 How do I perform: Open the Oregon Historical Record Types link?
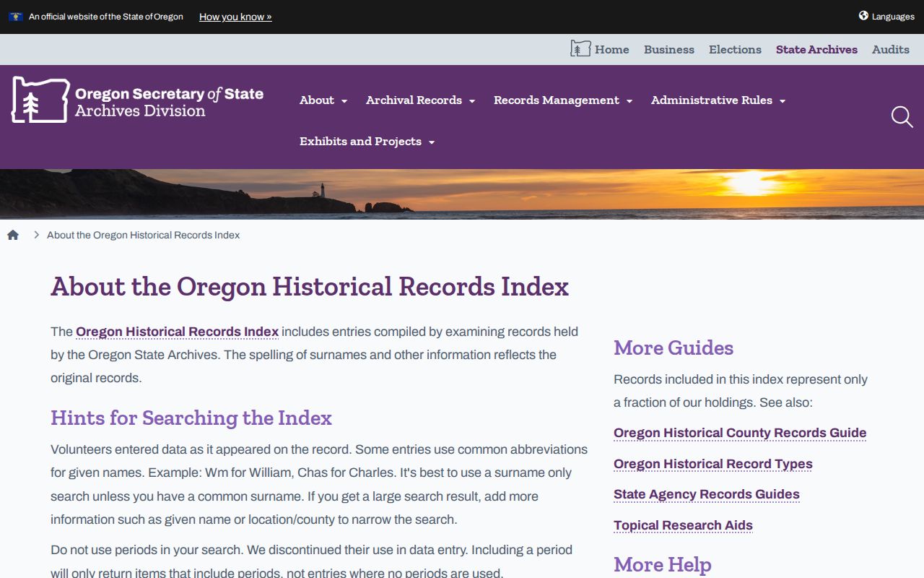pos(713,464)
